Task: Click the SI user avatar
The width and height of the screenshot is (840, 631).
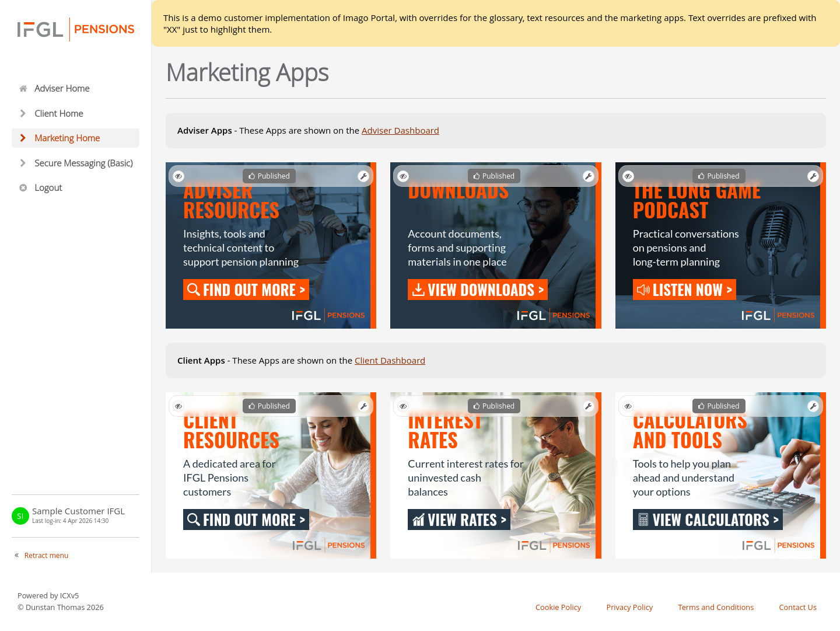Action: click(20, 516)
